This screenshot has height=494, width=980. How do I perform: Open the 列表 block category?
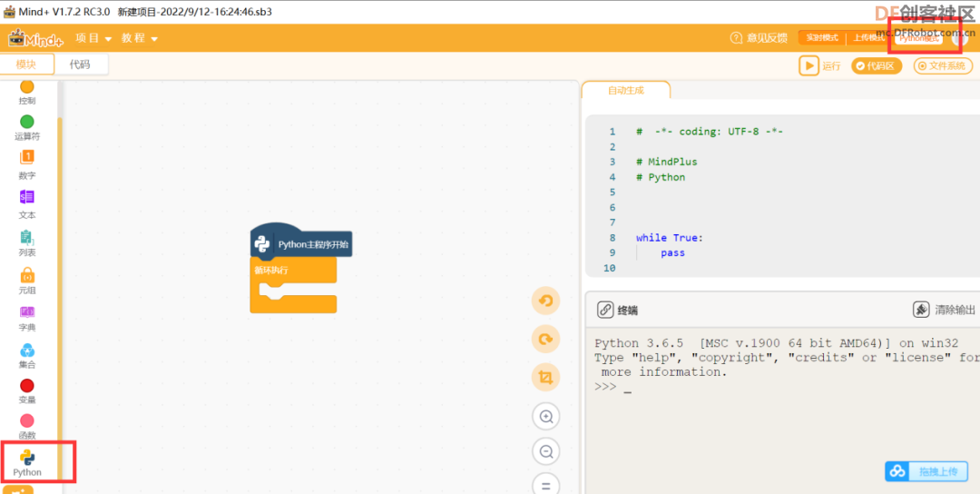[27, 244]
